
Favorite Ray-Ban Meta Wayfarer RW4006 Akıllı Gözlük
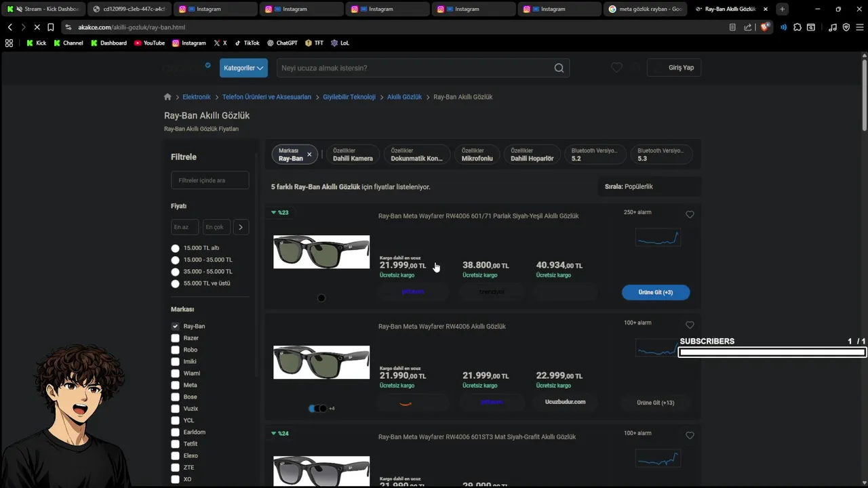pyautogui.click(x=690, y=325)
